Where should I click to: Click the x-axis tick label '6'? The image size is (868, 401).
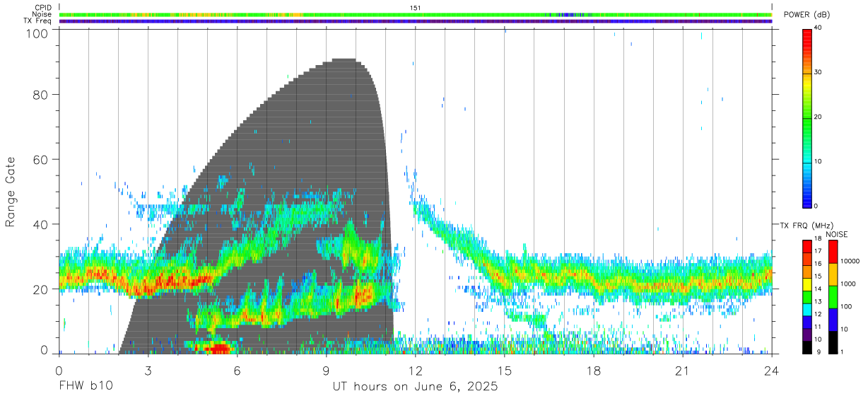coord(237,371)
